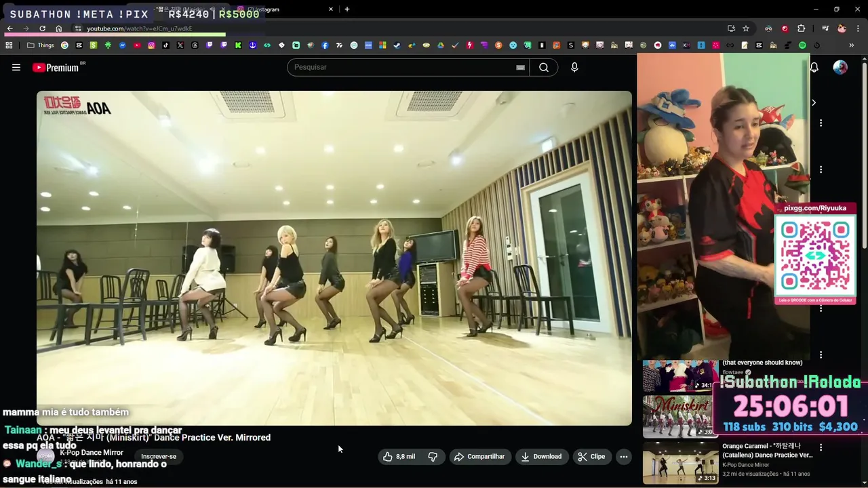Open the Kick bookmark icon
This screenshot has width=868, height=488.
tap(238, 45)
